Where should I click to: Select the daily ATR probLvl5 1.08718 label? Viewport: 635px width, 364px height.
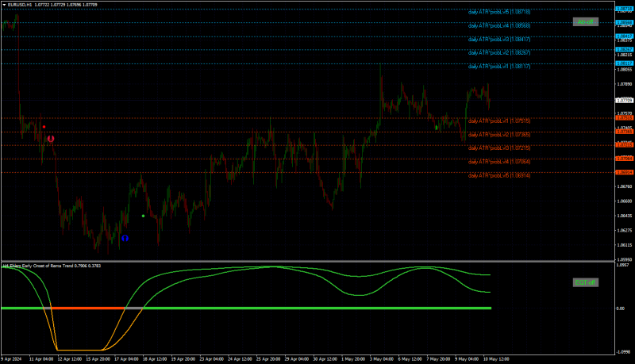click(x=499, y=12)
